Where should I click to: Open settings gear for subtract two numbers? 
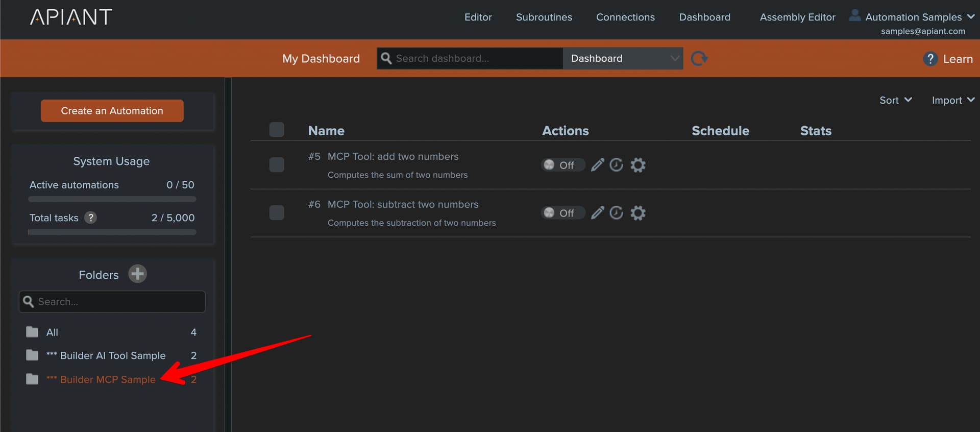[638, 213]
